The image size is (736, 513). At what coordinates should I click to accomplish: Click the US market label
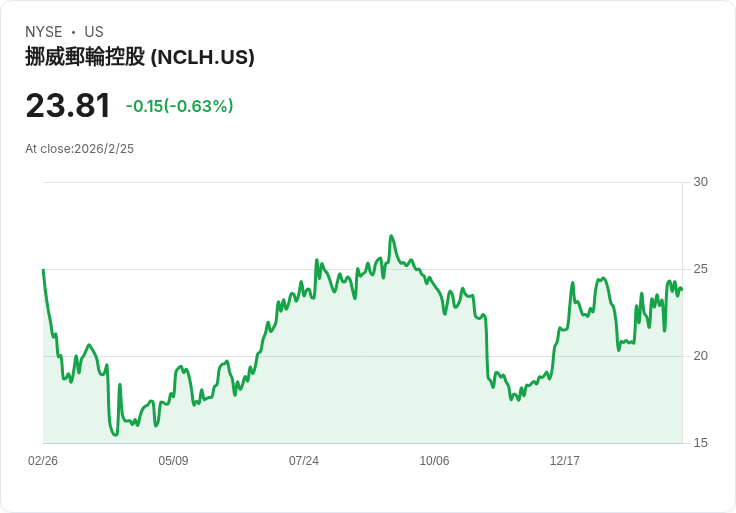94,32
